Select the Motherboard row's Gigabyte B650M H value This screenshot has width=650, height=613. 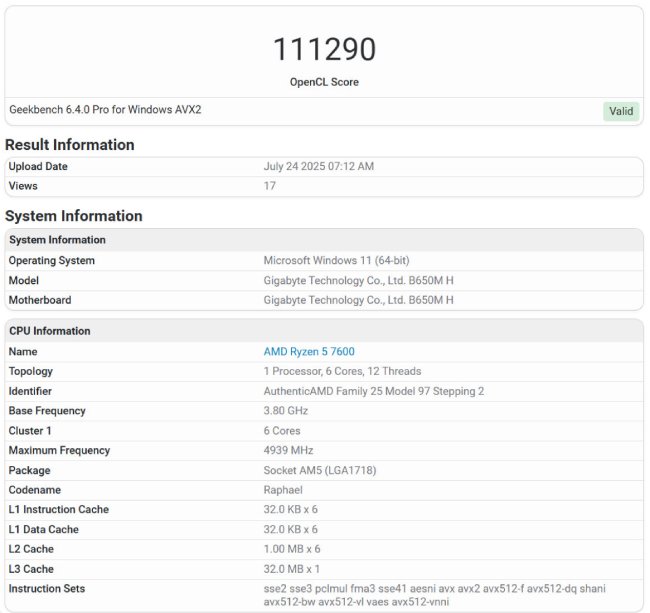pyautogui.click(x=359, y=300)
